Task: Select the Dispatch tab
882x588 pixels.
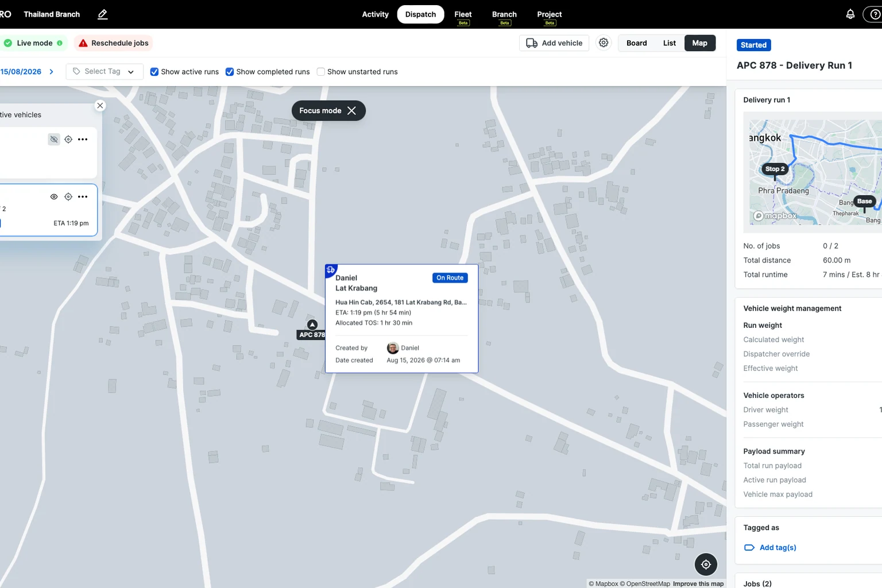Action: pos(420,14)
